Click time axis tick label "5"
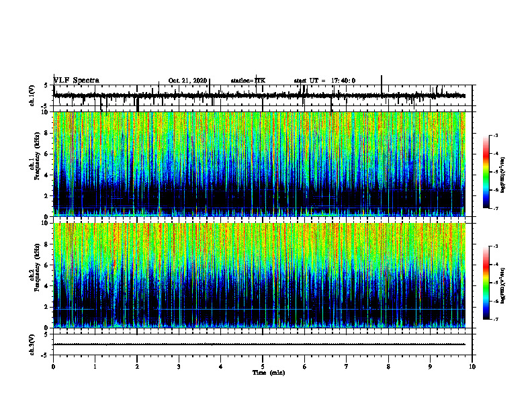 (x=263, y=367)
